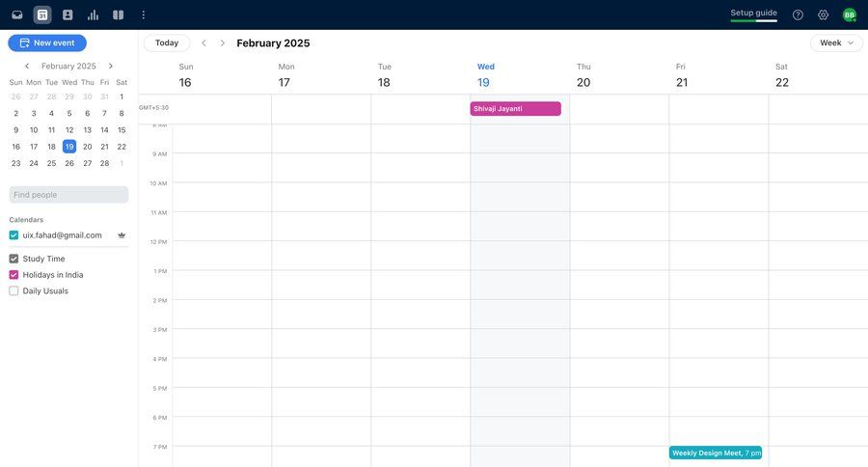Click the Today button
The image size is (868, 467).
(x=167, y=43)
